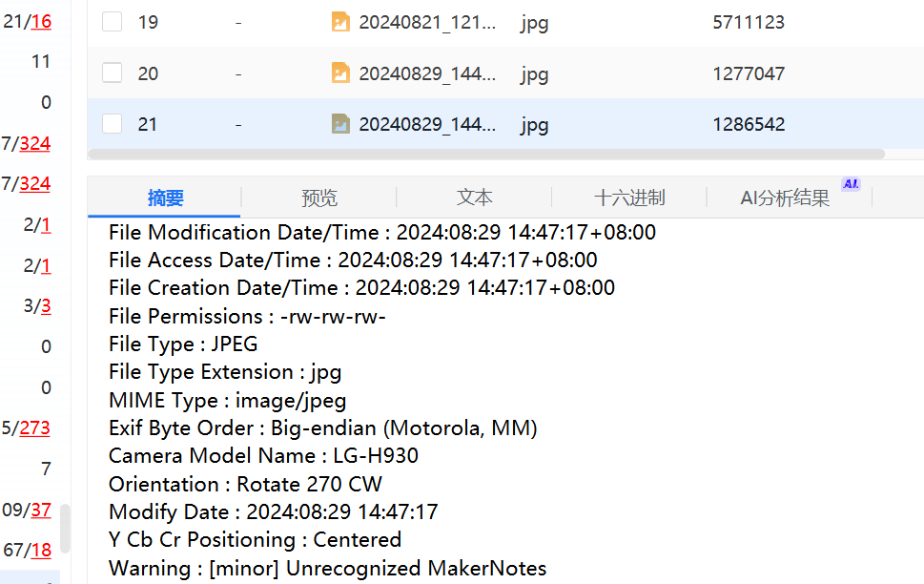Click the red count 37 link
Screen dimensions: 924x584
41,510
